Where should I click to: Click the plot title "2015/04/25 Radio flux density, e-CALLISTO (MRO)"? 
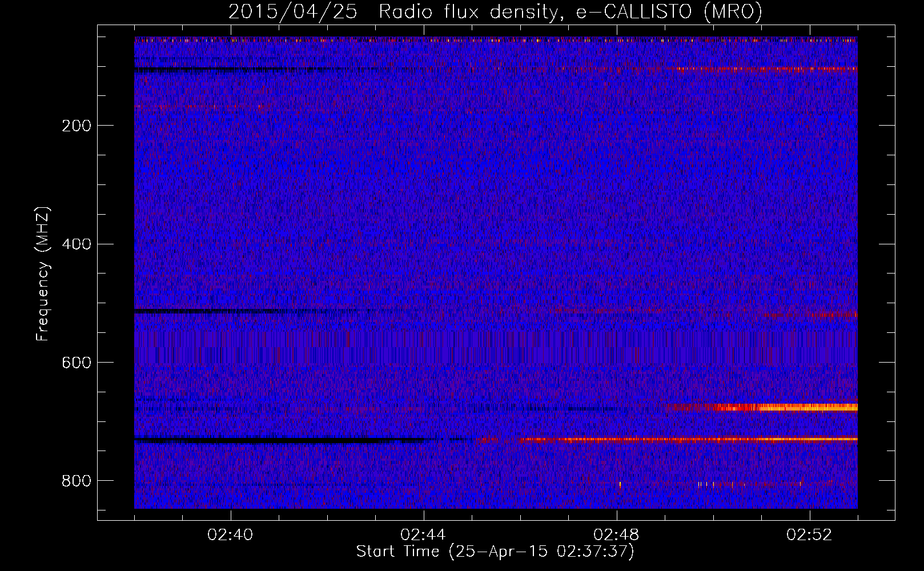495,12
